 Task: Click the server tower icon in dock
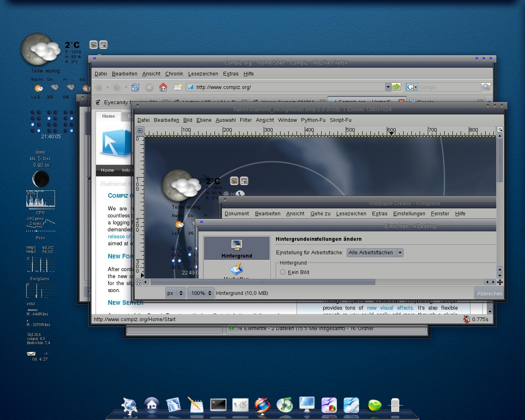395,405
